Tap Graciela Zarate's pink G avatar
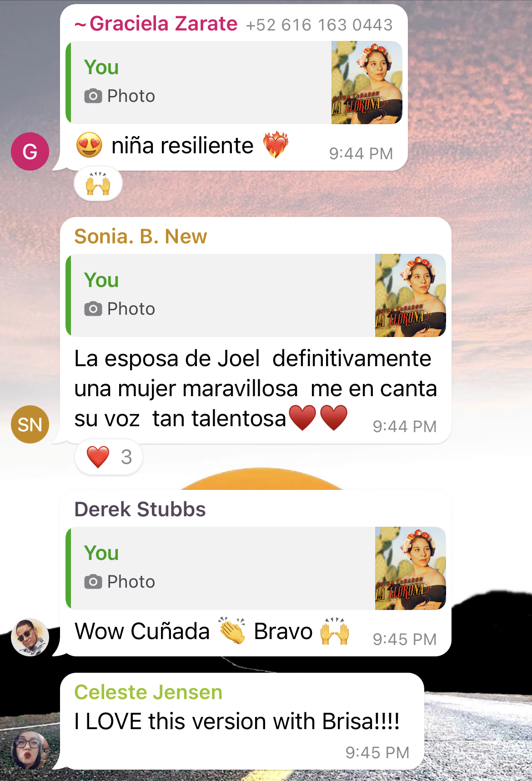Viewport: 532px width, 781px height. tap(30, 151)
